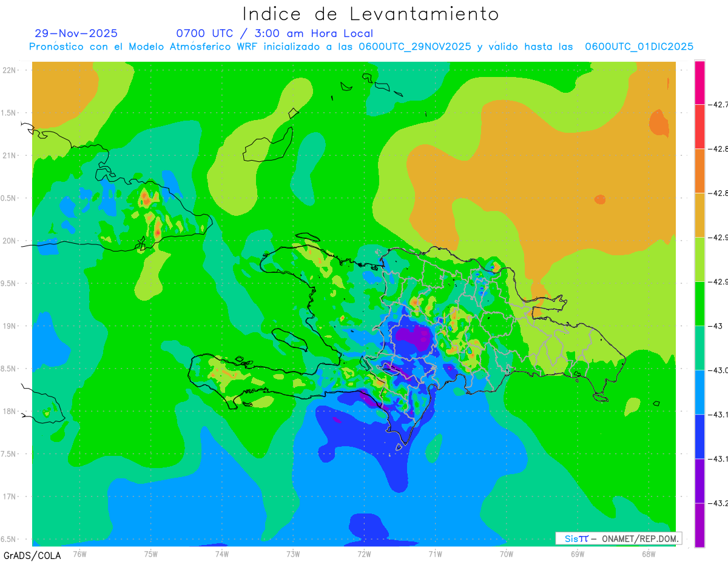
Task: Click the "76W" longitude label
Action: 79,554
